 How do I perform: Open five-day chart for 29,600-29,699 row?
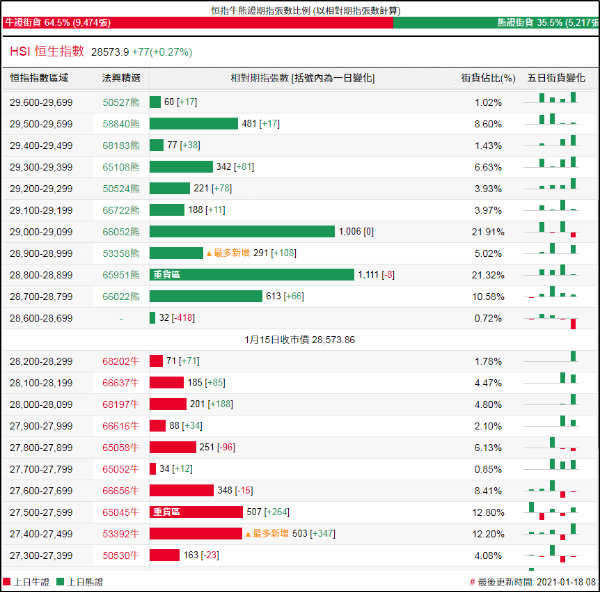coord(551,99)
